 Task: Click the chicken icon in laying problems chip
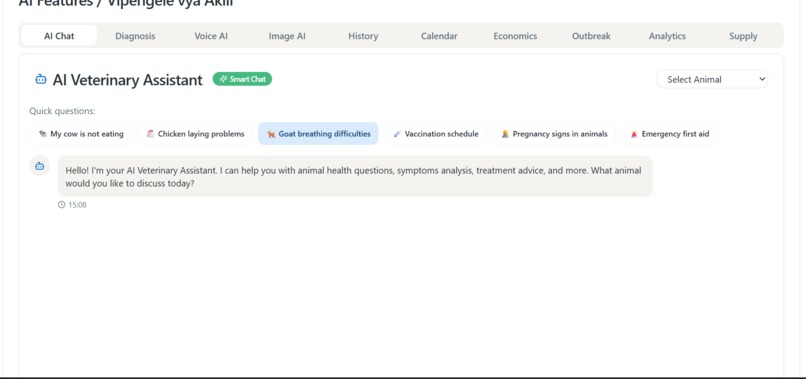[150, 134]
